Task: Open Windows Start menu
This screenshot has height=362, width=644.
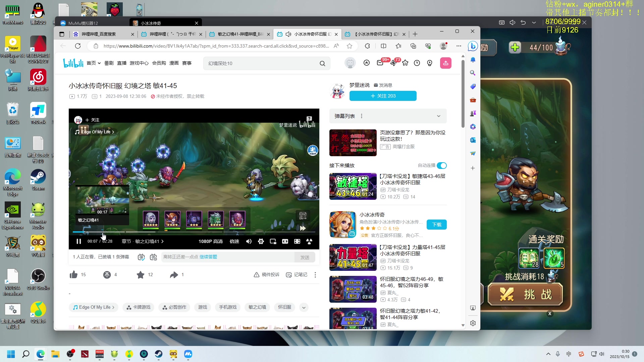Action: pos(11,354)
